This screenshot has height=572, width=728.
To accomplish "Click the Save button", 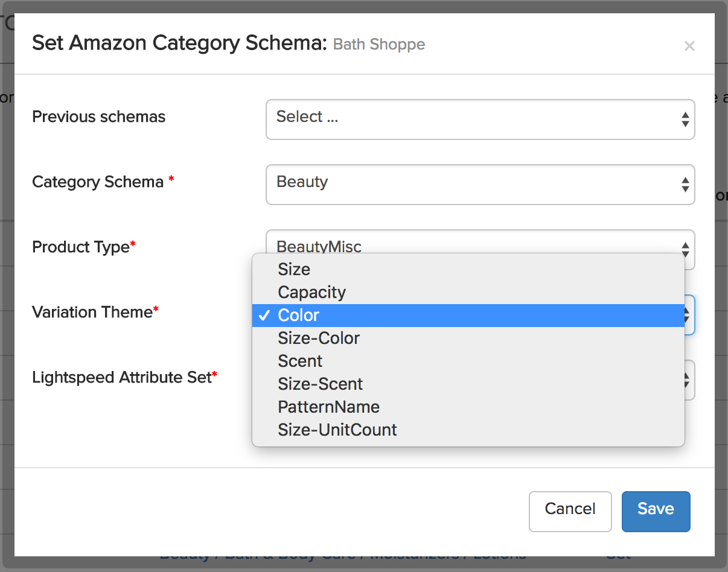I will click(656, 511).
